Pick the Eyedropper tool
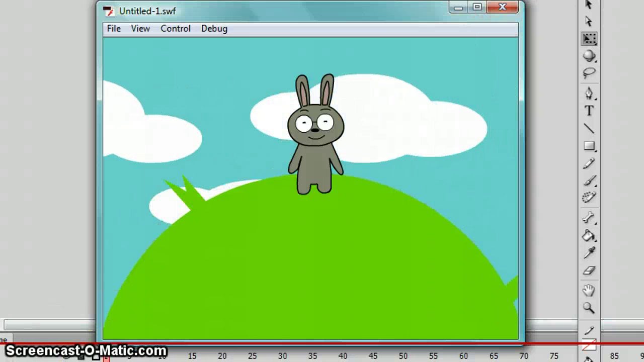644x362 pixels. (x=589, y=253)
